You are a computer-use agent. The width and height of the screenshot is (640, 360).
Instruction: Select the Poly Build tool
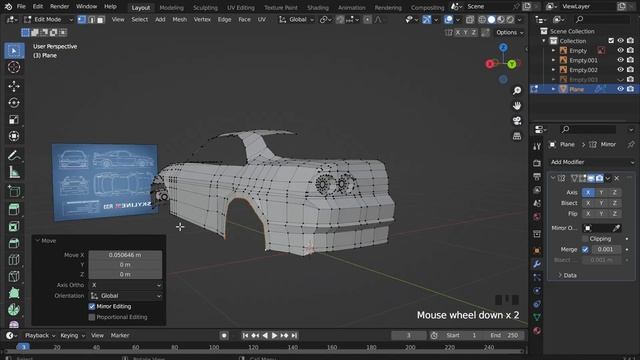tap(14, 293)
